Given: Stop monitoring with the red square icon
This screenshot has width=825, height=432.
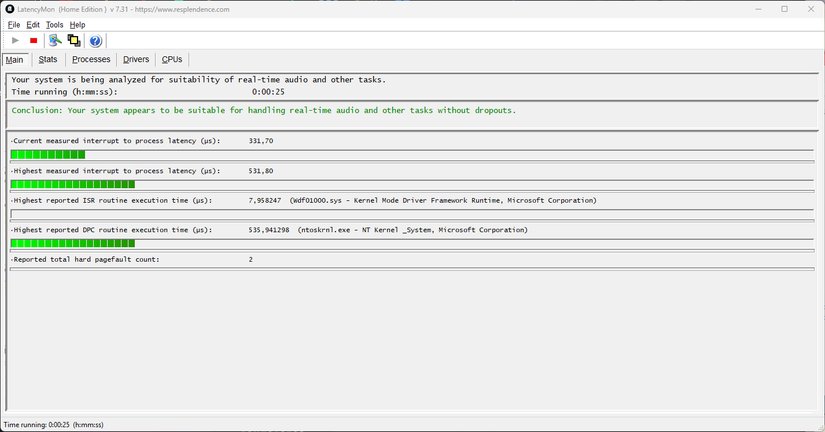Looking at the screenshot, I should click(x=34, y=41).
